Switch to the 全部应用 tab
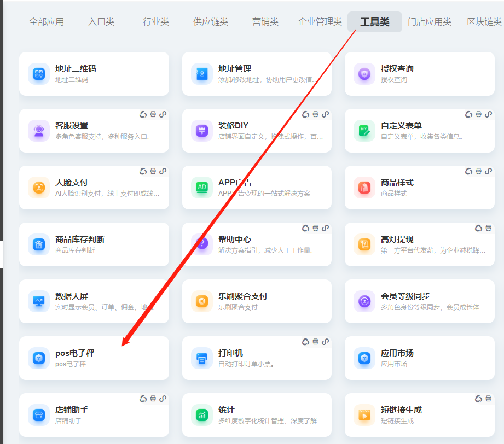 pyautogui.click(x=47, y=22)
